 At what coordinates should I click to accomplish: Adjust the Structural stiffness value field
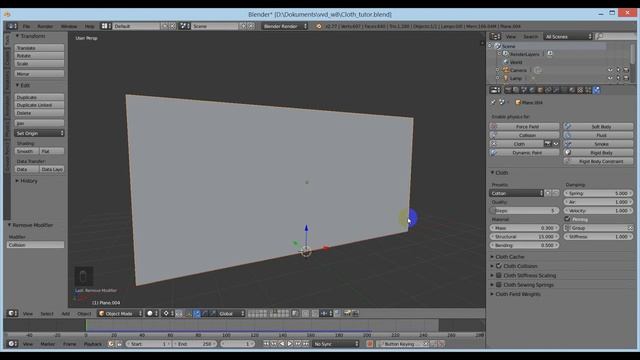[524, 236]
